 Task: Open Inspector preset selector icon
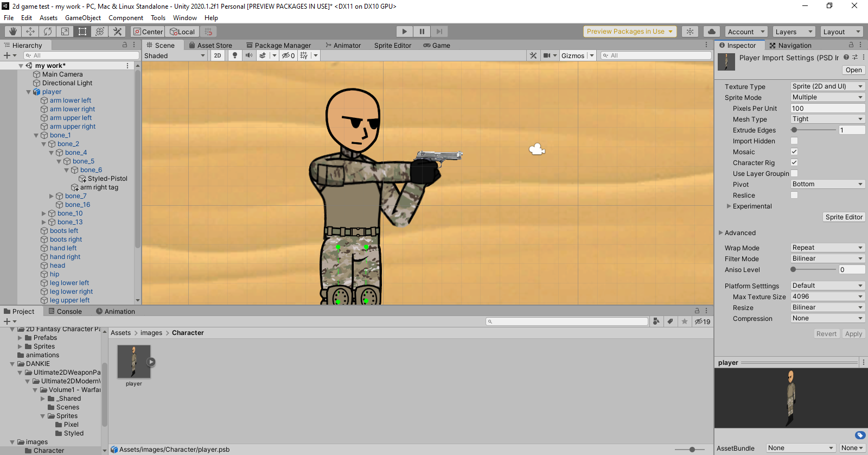[855, 57]
